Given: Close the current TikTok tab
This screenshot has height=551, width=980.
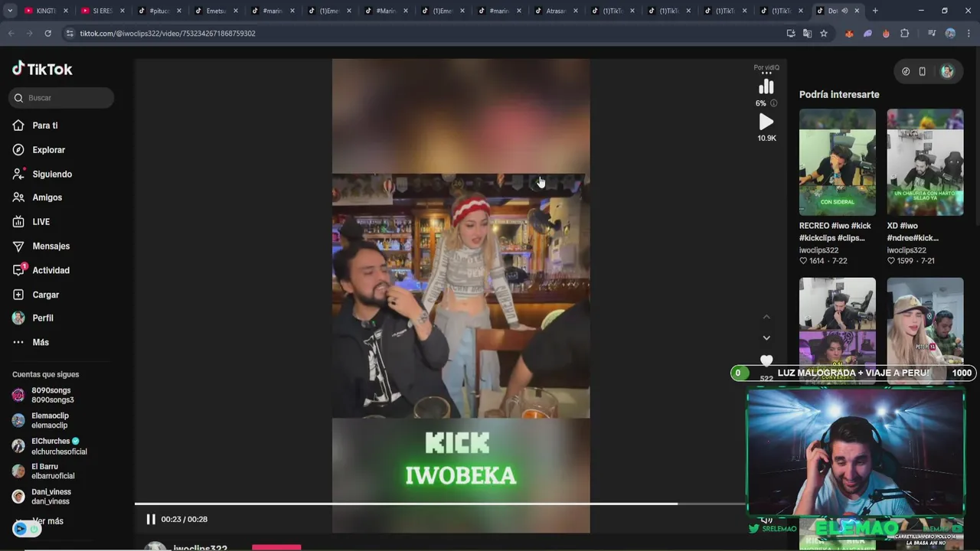Looking at the screenshot, I should pos(857,11).
